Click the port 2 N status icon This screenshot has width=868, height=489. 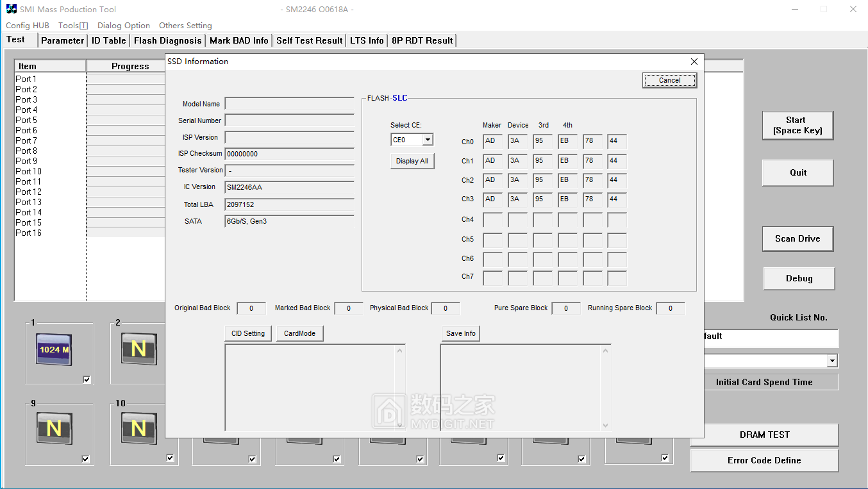click(x=138, y=349)
